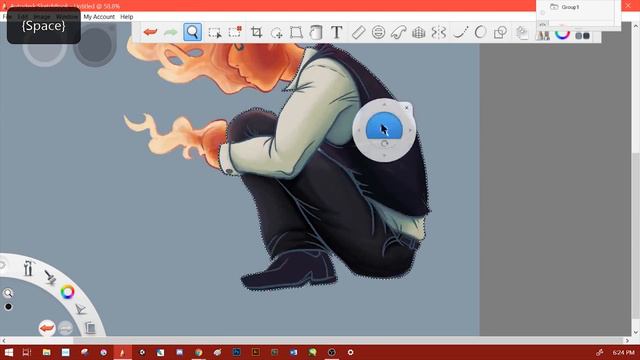
Task: Open File Explorer from the taskbar
Action: click(47, 352)
